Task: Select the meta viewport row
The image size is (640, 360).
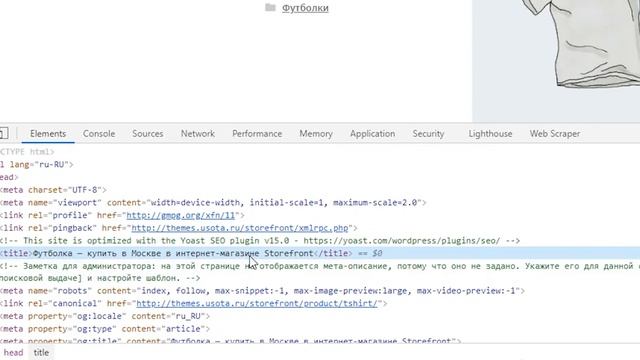Action: tap(213, 202)
